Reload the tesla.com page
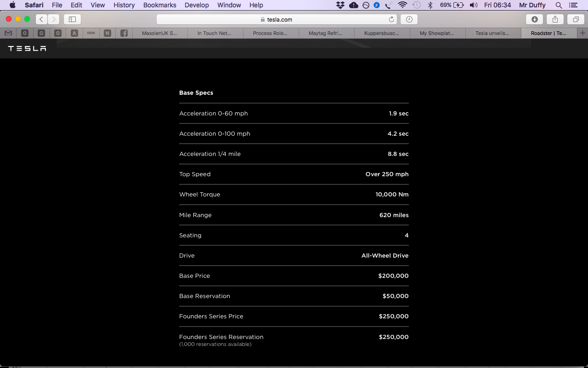This screenshot has width=588, height=368. click(391, 19)
